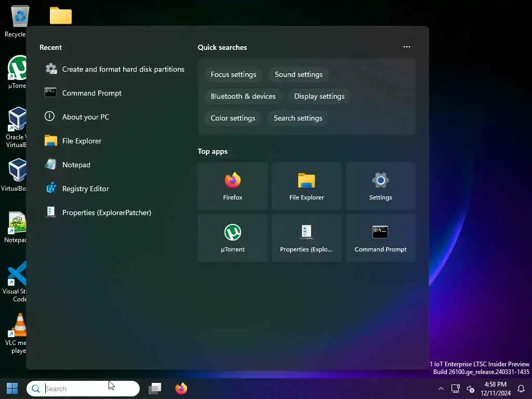
Task: Open Settings tile in Top apps
Action: click(381, 186)
